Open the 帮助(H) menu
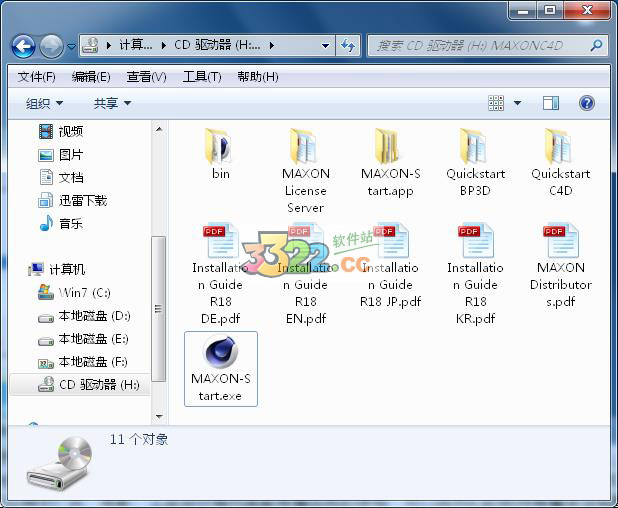 point(258,76)
